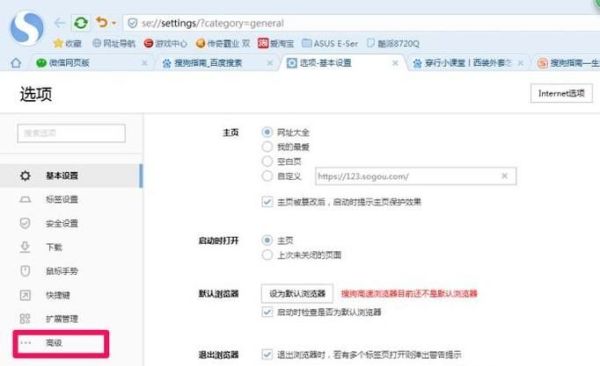This screenshot has width=600, height=366.
Task: Click the mouse icon for 鼠标手势
Action: click(25, 271)
